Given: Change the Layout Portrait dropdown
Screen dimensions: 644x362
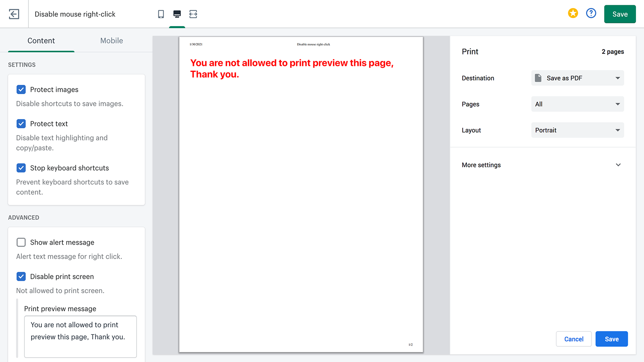Looking at the screenshot, I should pyautogui.click(x=578, y=130).
